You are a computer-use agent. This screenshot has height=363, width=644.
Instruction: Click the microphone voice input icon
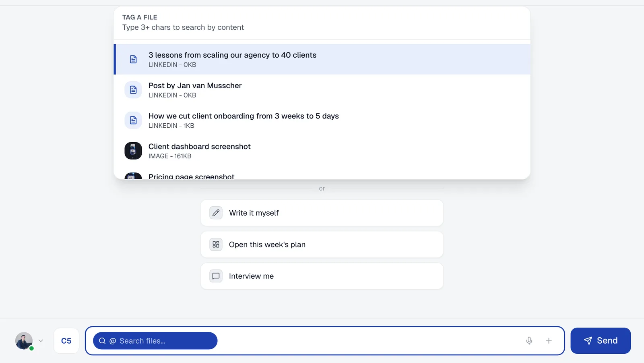pyautogui.click(x=529, y=341)
